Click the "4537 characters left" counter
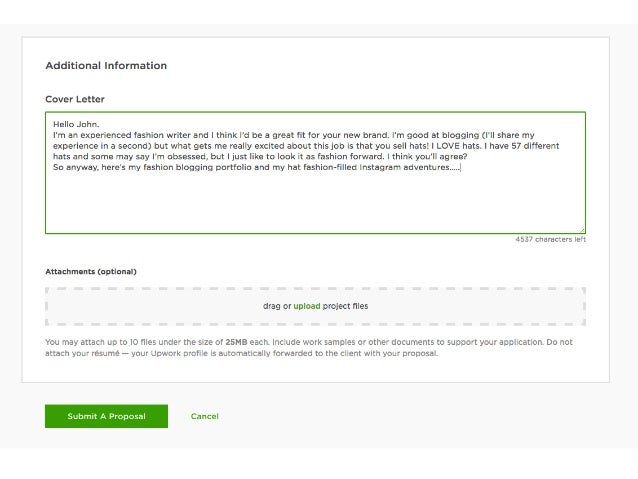 pos(551,239)
